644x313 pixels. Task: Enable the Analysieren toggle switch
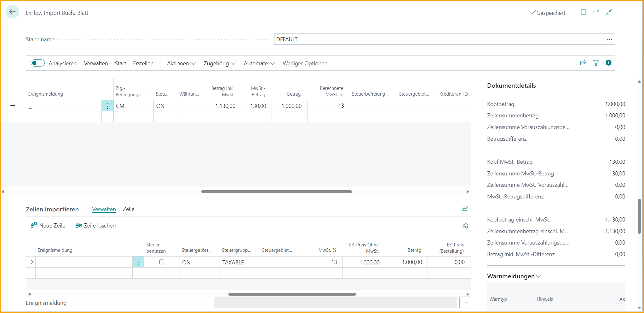pyautogui.click(x=37, y=63)
